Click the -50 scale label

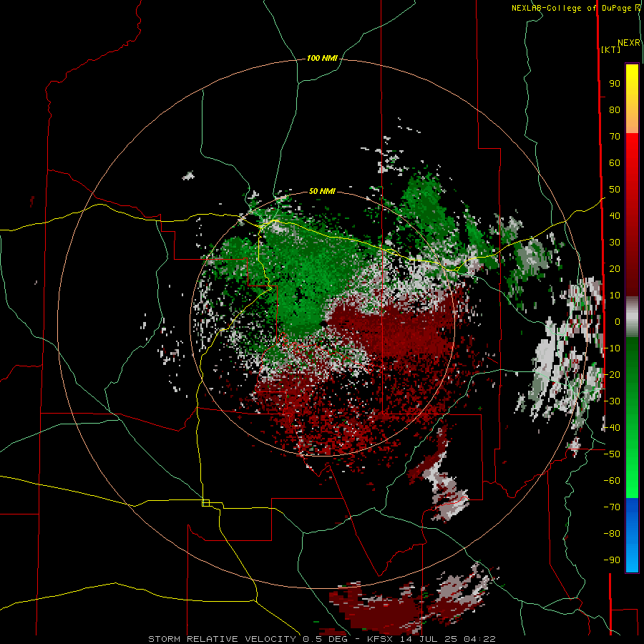point(612,454)
